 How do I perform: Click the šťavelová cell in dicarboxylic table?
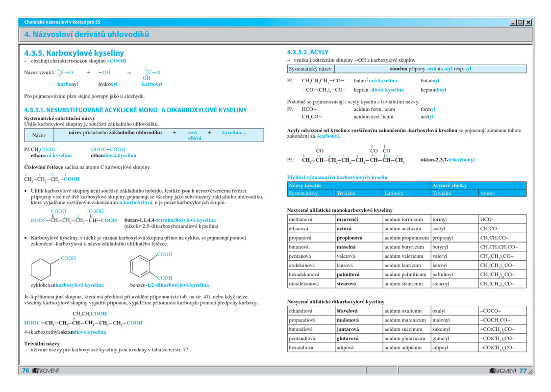347,311
